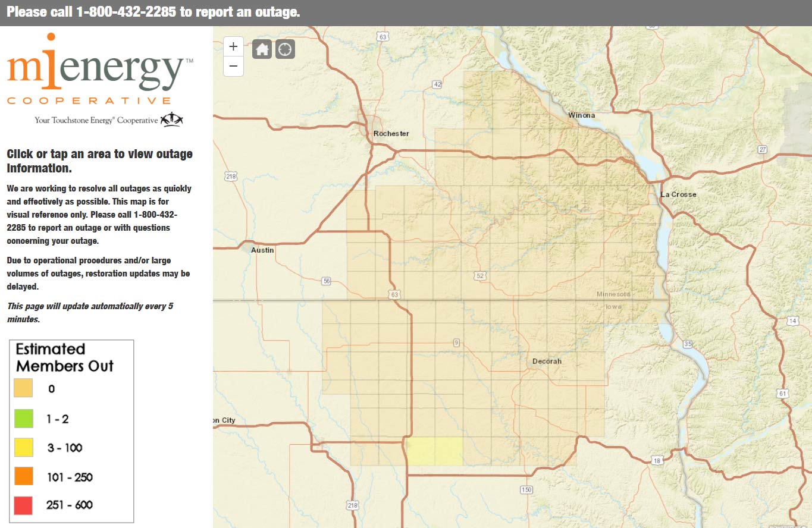Click the La Crosse label on map
Image resolution: width=812 pixels, height=528 pixels.
pos(678,194)
